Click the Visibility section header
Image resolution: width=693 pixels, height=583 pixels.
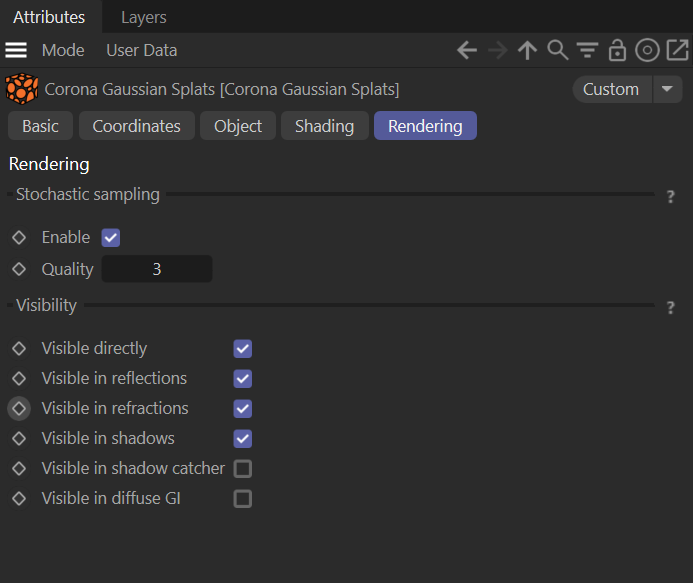pos(46,305)
